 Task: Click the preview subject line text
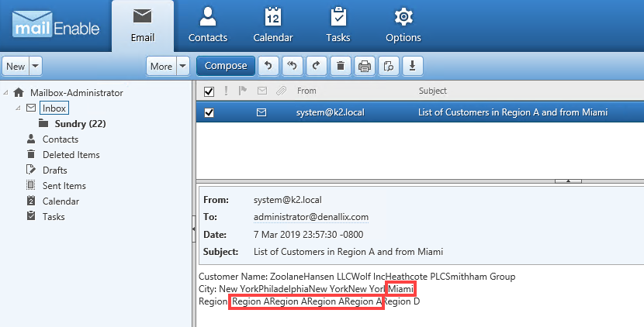pos(348,252)
